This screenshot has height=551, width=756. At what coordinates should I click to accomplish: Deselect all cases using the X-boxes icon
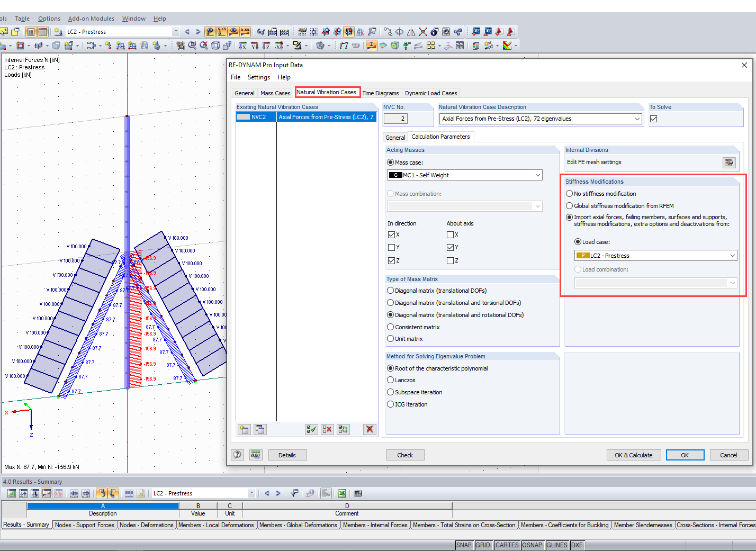[327, 429]
